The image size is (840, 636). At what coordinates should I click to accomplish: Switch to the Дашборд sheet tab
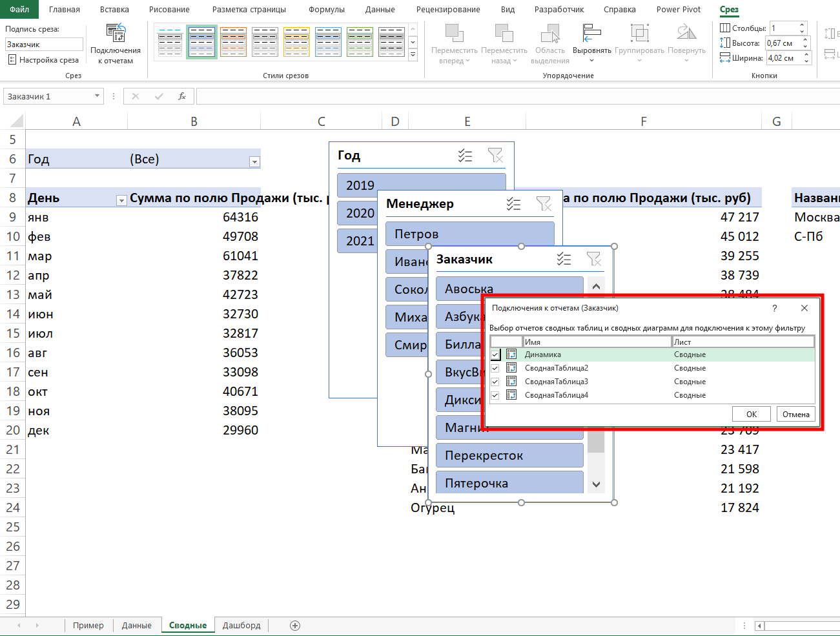[x=241, y=625]
